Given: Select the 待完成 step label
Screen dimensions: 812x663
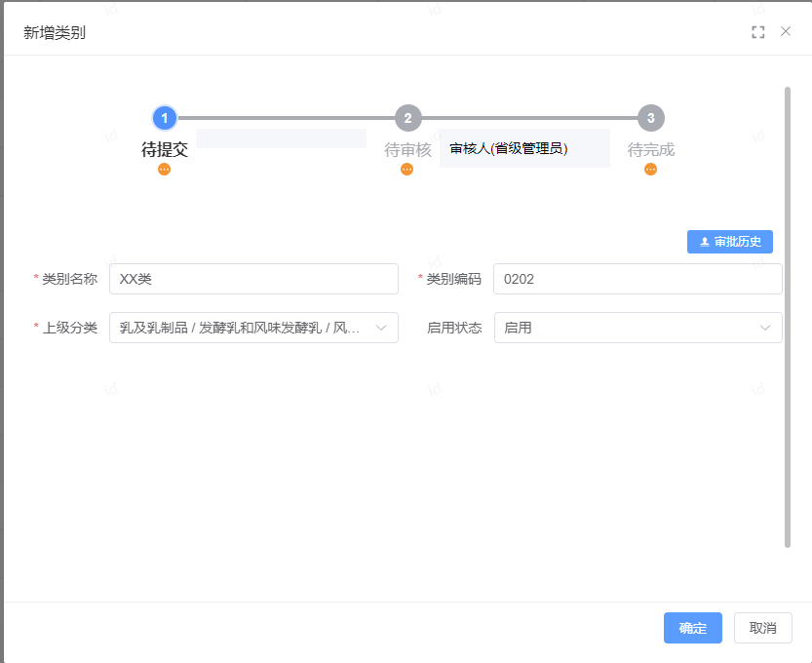Looking at the screenshot, I should tap(651, 150).
